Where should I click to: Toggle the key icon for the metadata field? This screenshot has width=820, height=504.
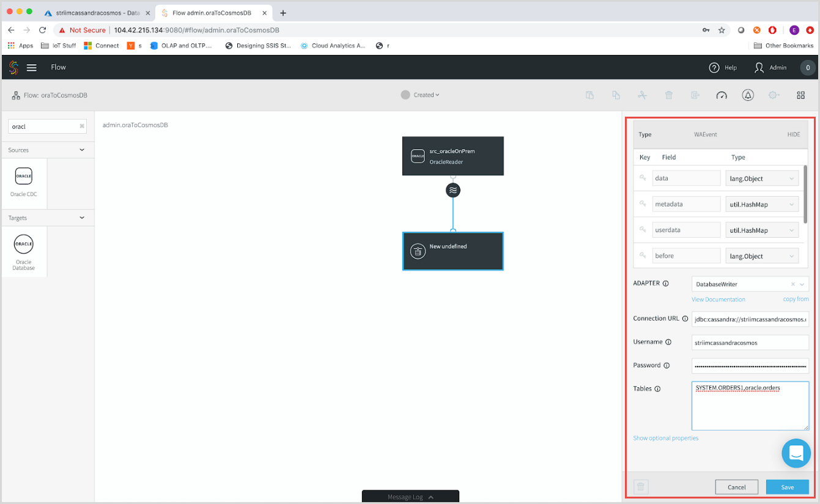pyautogui.click(x=644, y=203)
